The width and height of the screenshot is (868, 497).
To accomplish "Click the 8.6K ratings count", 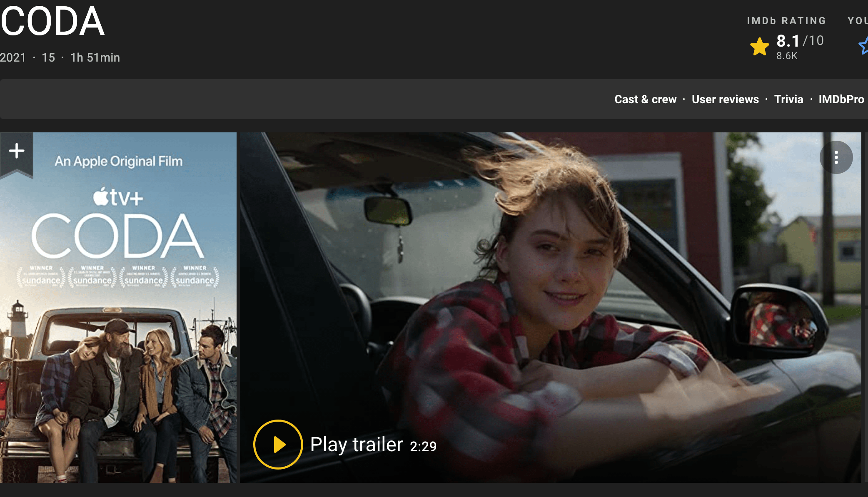I will click(x=787, y=56).
